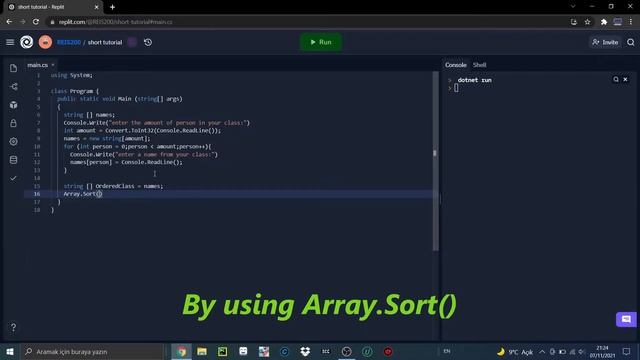The height and width of the screenshot is (360, 640).
Task: Open OBS Studio from the taskbar
Action: (347, 351)
